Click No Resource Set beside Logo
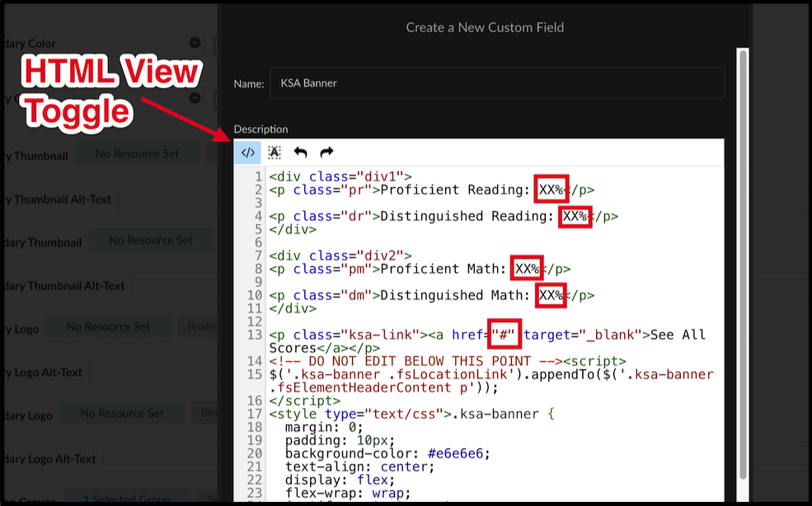This screenshot has width=812, height=506. point(108,327)
